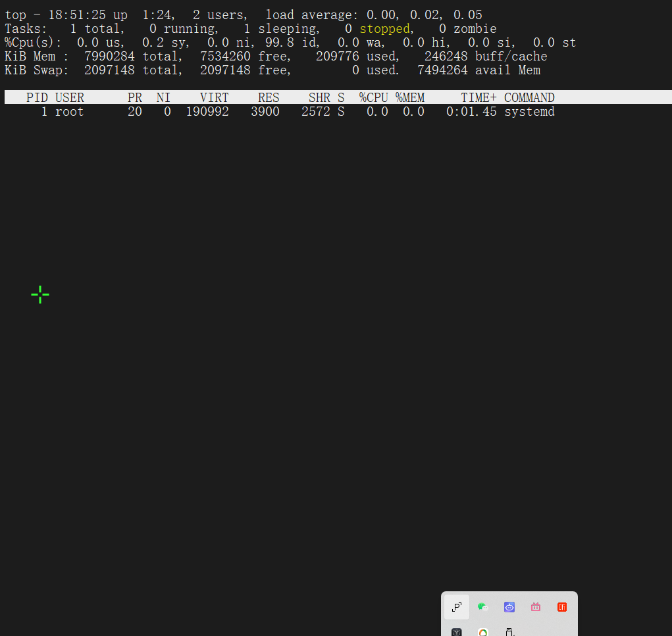Click the 209776 used memory value
Screen dimensions: 672x636
337,57
